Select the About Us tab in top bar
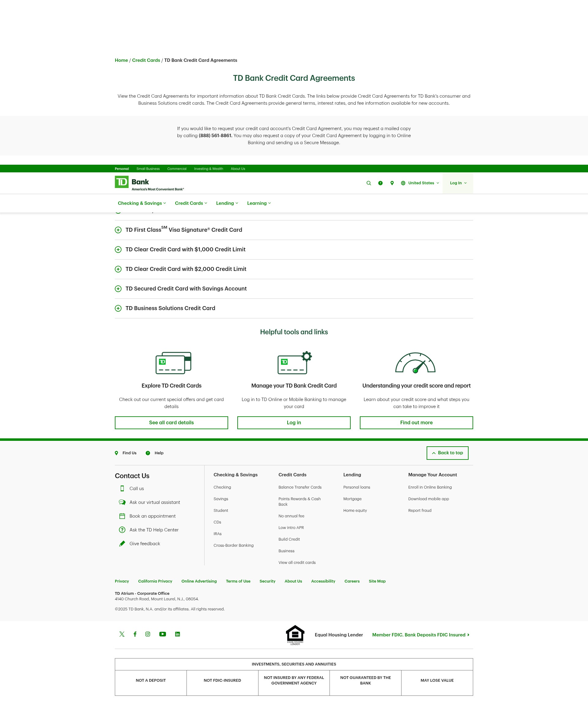Viewport: 588px width, 705px height. click(238, 169)
